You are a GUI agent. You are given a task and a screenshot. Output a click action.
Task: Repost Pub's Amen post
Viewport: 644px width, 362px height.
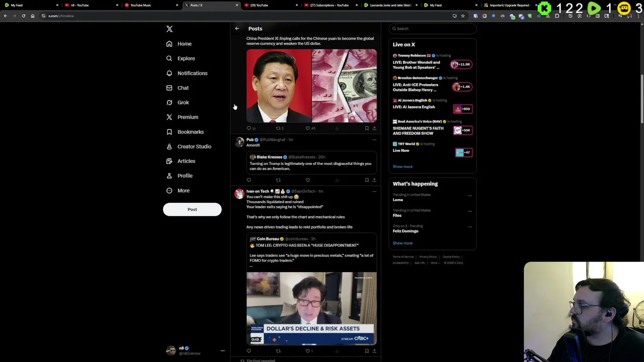(278, 180)
